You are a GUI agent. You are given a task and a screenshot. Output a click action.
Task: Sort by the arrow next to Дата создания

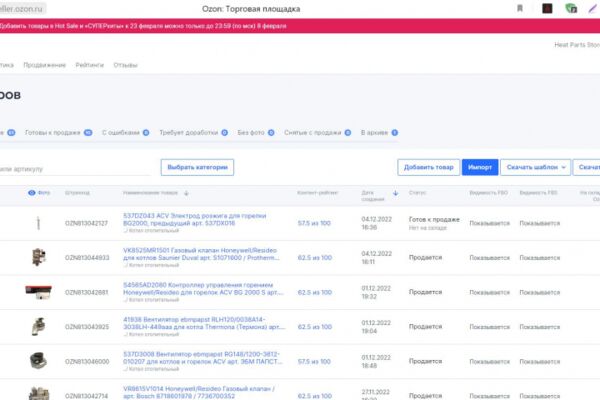[396, 193]
